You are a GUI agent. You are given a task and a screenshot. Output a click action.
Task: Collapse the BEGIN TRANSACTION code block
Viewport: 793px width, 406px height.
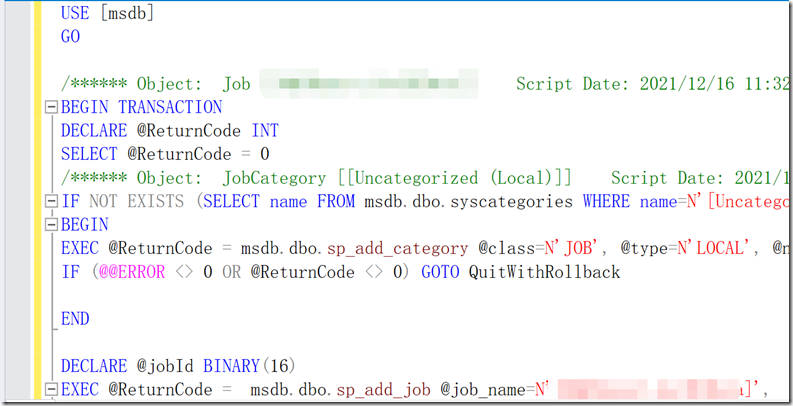[x=51, y=107]
